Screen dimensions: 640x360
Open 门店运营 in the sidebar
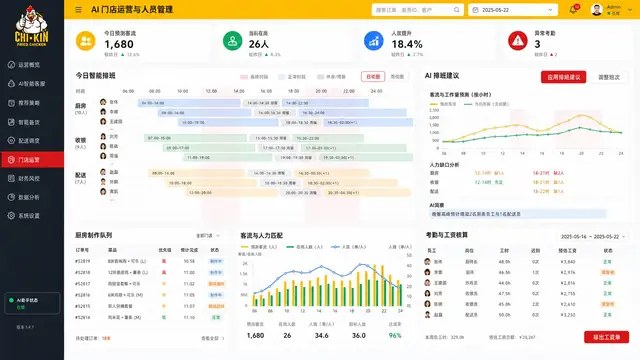tap(32, 160)
